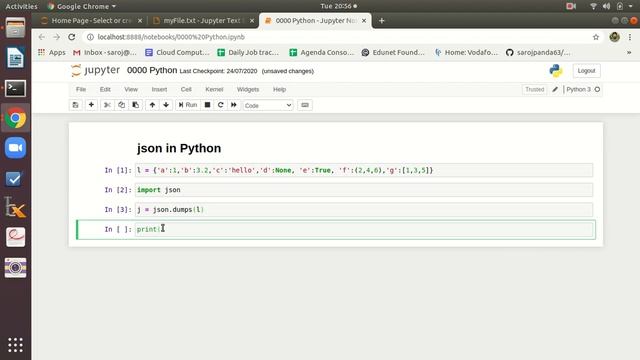Open the Help menu in Jupyter
Viewport: 640px width, 360px height.
tap(280, 89)
